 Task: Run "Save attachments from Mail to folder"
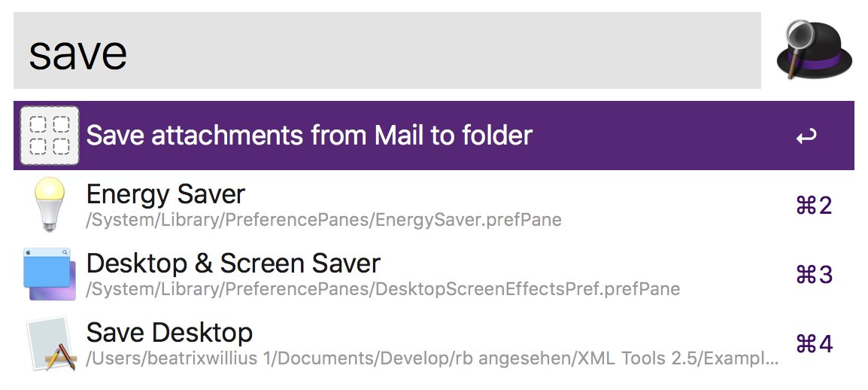309,136
